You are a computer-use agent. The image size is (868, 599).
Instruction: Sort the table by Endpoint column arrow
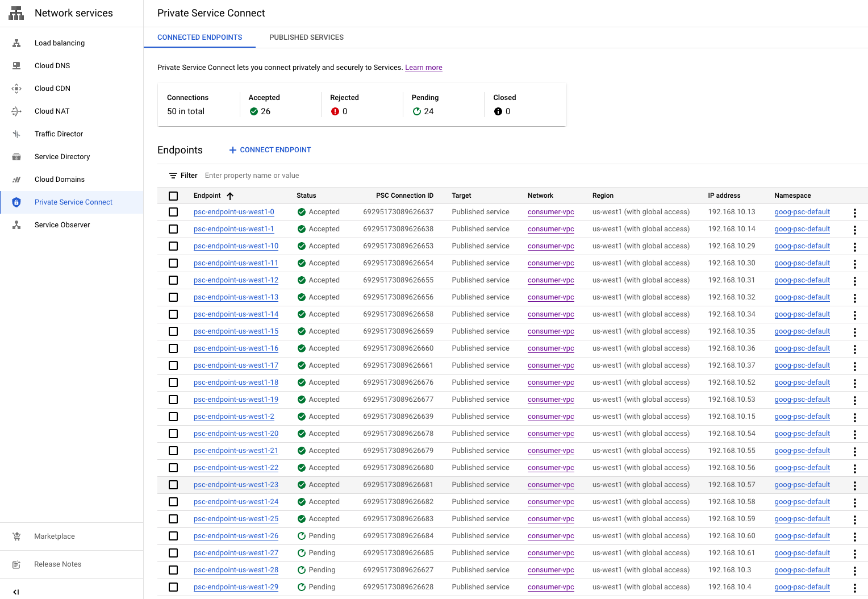tap(230, 196)
